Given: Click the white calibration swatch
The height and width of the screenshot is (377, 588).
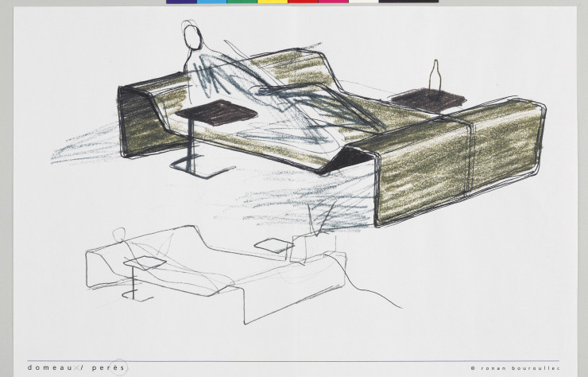Looking at the screenshot, I should point(364,2).
